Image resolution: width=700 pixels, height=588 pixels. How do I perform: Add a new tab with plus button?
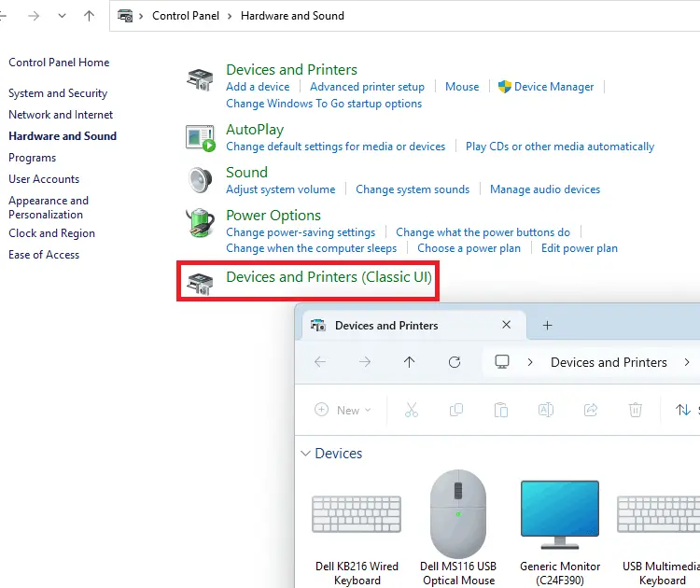click(548, 326)
